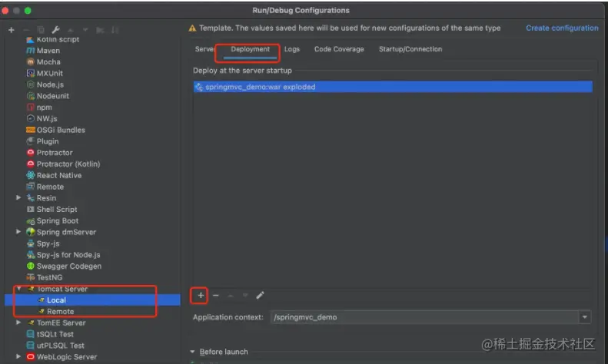Click the Shell Script icon
The image size is (608, 364).
tap(31, 209)
